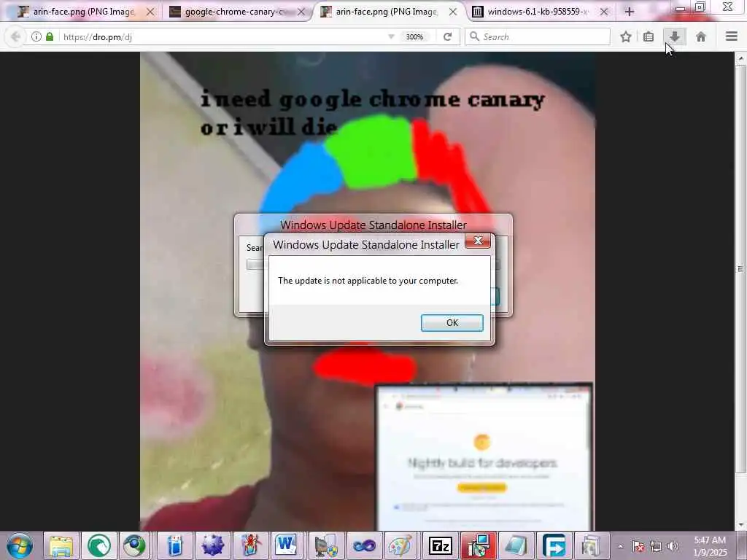747x560 pixels.
Task: Click the progress bar in the background installer
Action: [255, 264]
